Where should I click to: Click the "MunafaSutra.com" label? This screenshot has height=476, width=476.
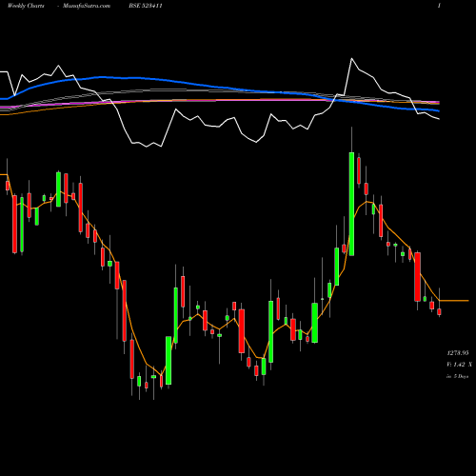tap(87, 6)
